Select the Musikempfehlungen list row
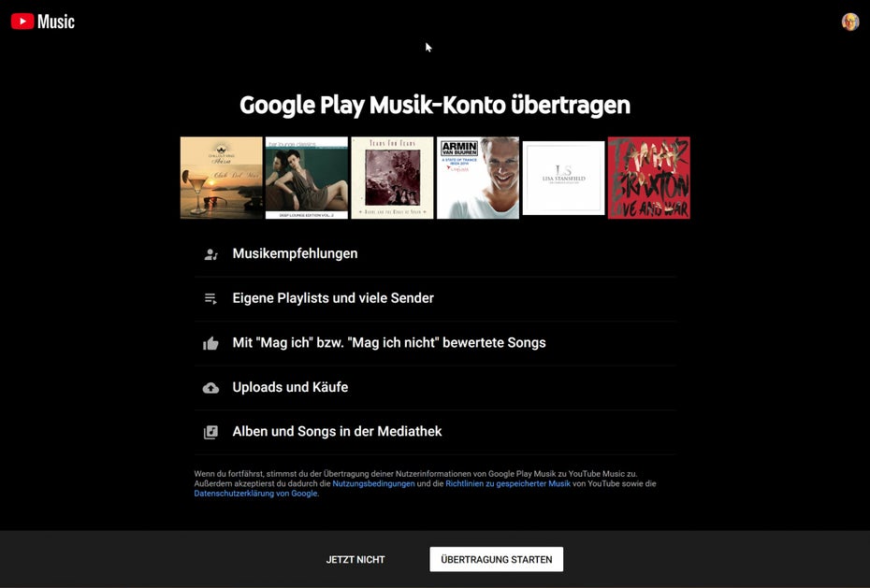870x588 pixels. (x=435, y=254)
